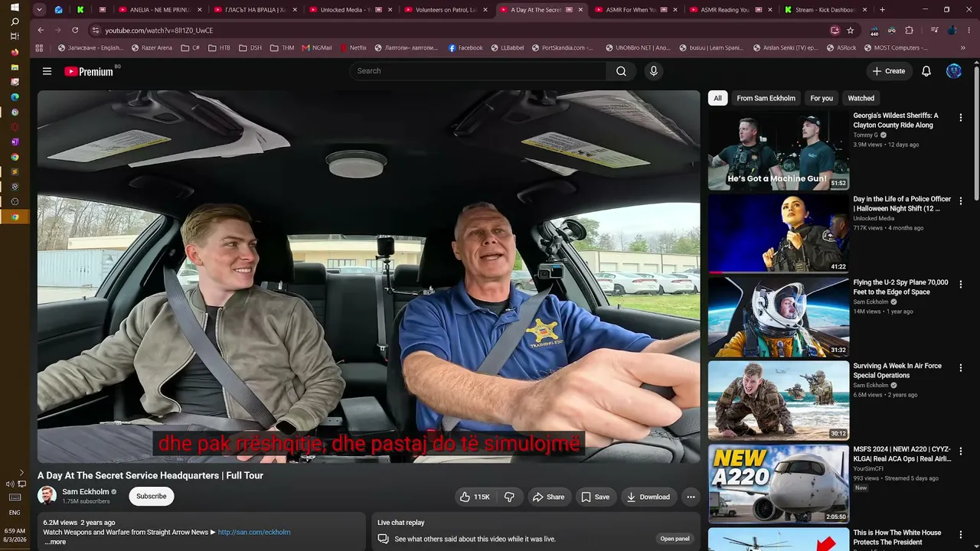Select the 'From Sam Eckholm' filter chip

766,98
